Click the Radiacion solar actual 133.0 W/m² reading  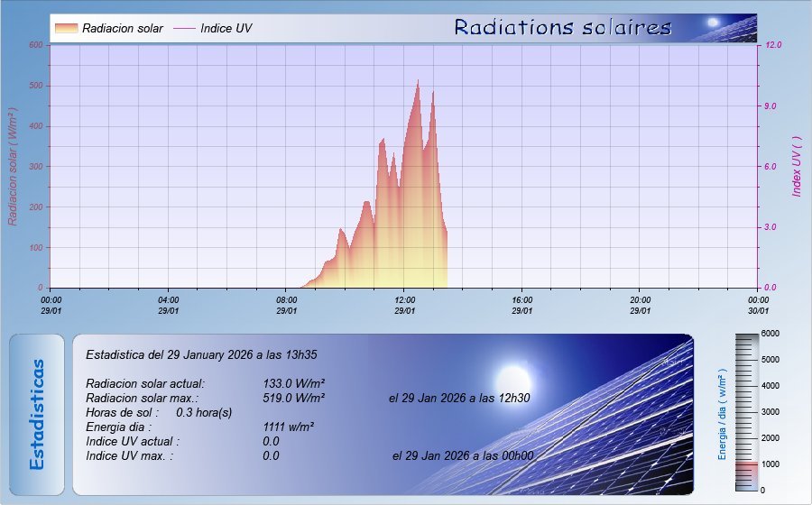tap(294, 383)
